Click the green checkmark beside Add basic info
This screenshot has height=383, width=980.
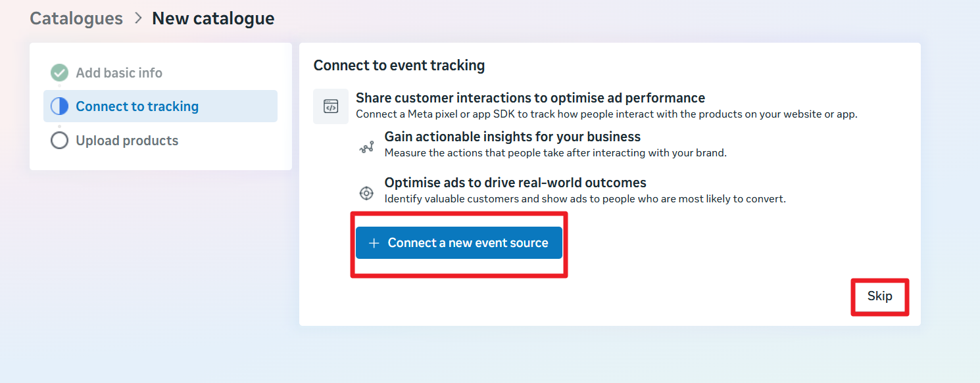pos(59,73)
